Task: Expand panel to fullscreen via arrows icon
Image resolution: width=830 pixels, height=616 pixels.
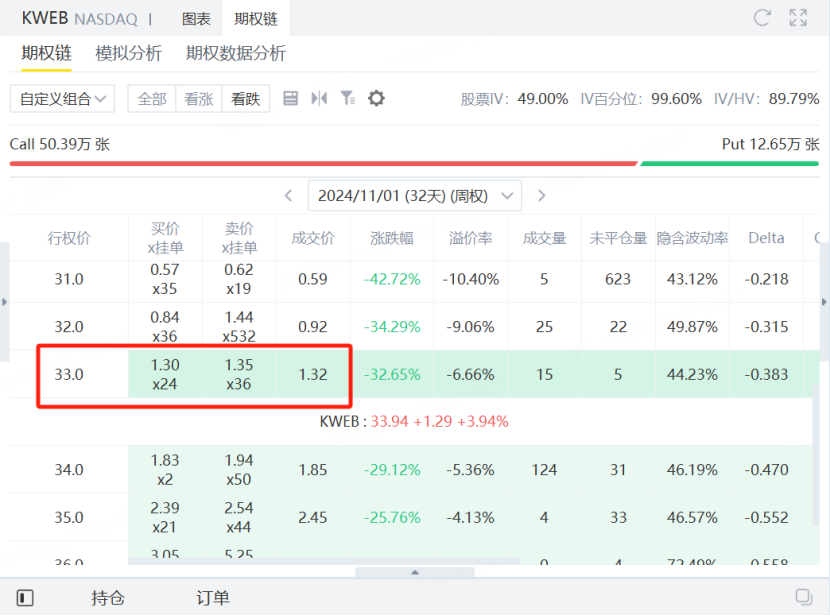Action: click(x=798, y=18)
